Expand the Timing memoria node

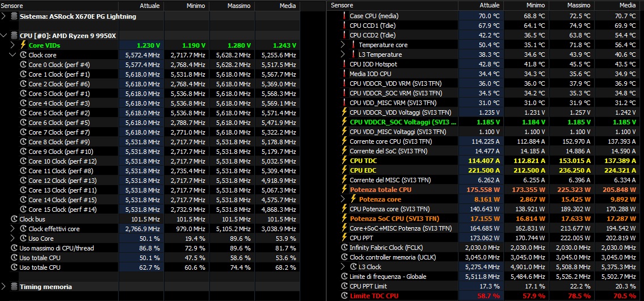(4, 287)
